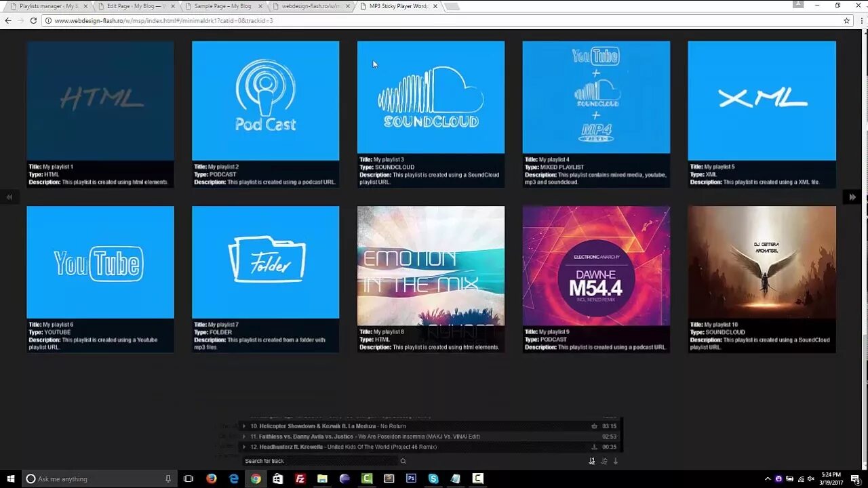868x488 pixels.
Task: Go to next playlists page arrow
Action: 852,197
